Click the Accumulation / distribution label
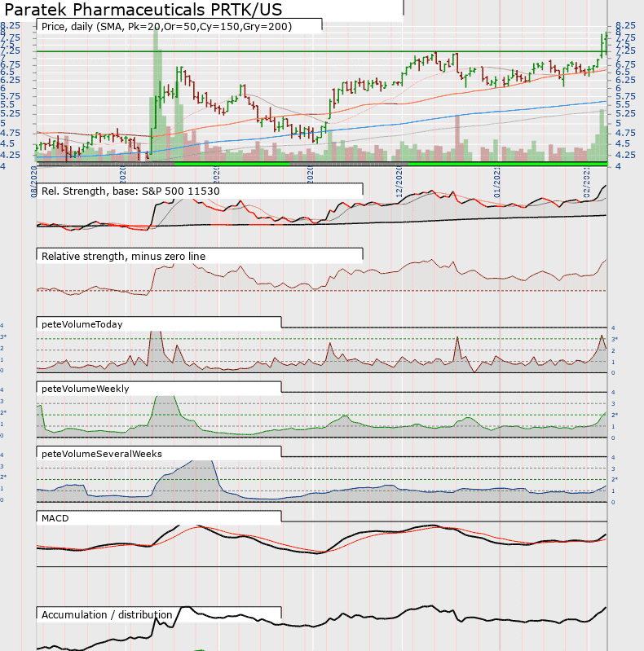The height and width of the screenshot is (651, 644). 106,615
